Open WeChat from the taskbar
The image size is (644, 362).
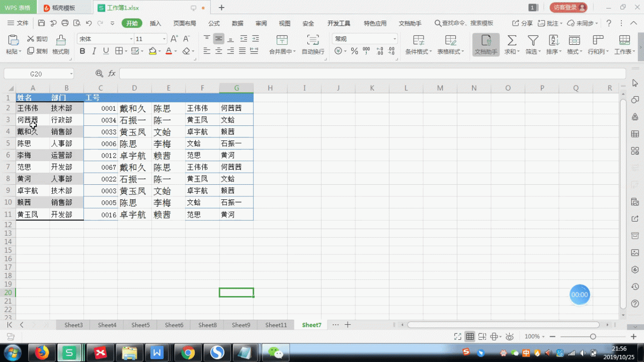(275, 352)
